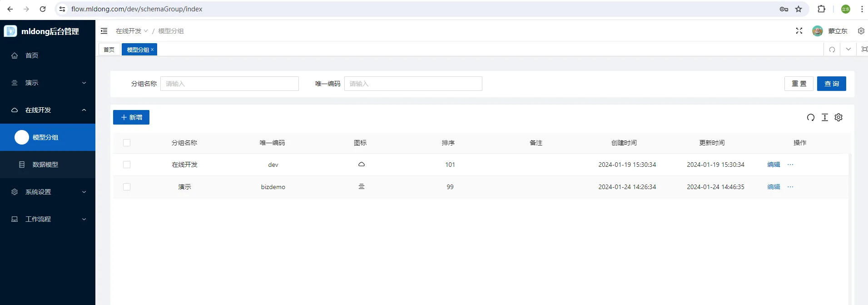
Task: Bookmark this page with star icon
Action: tap(799, 9)
